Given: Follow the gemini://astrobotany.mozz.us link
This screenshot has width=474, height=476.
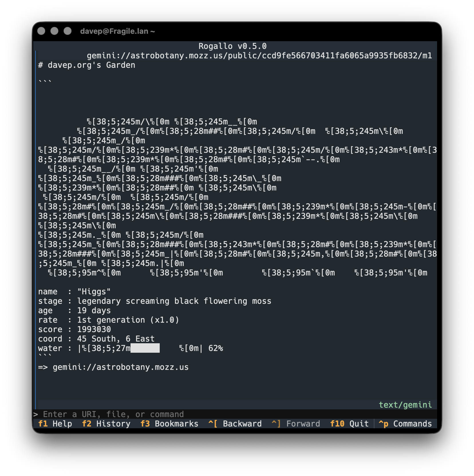Looking at the screenshot, I should (121, 367).
